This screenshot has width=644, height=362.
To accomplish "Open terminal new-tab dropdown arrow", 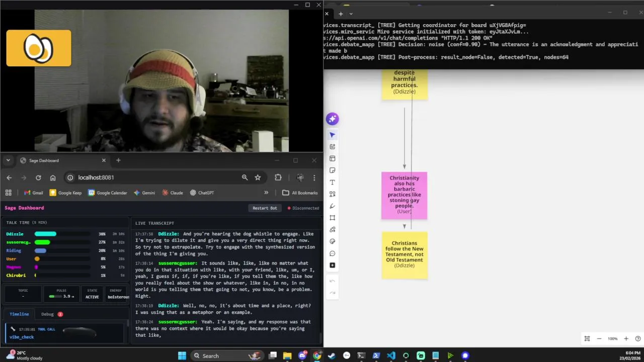I will point(351,14).
